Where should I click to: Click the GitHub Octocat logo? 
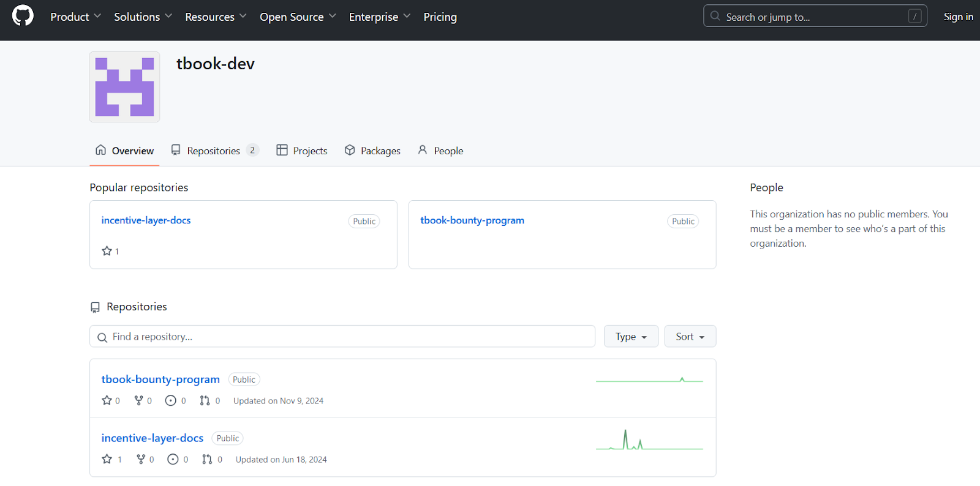[23, 16]
